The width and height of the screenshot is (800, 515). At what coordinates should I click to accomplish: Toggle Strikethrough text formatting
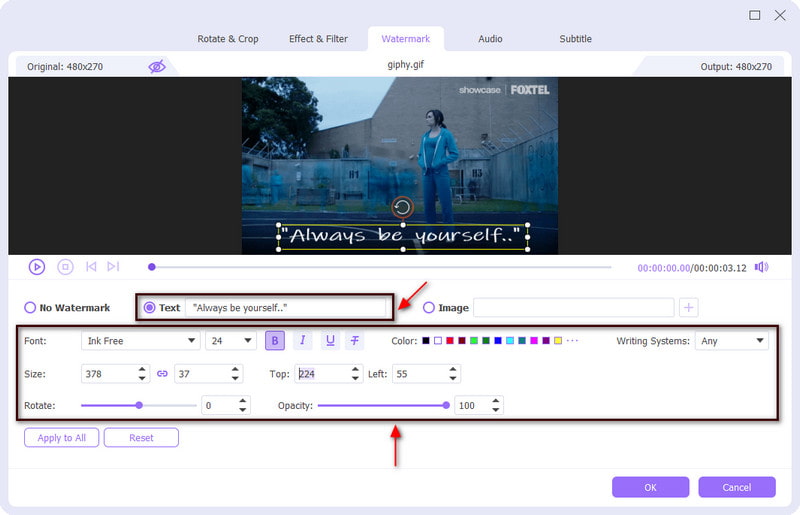(355, 340)
